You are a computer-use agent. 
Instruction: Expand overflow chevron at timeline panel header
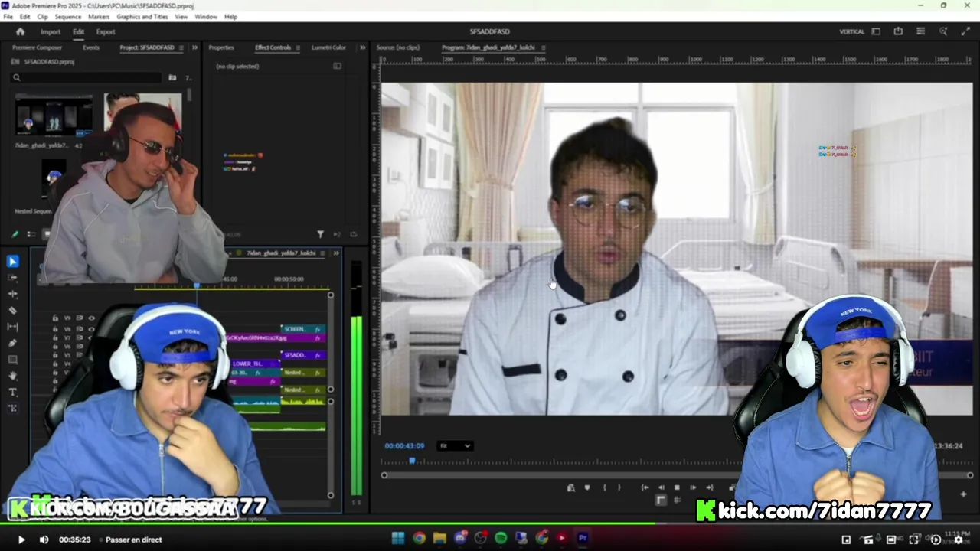(335, 253)
